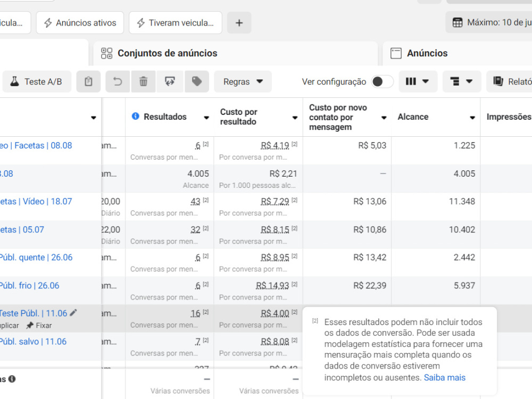The height and width of the screenshot is (399, 532).
Task: Switch to the Anúncios tab
Action: point(458,53)
